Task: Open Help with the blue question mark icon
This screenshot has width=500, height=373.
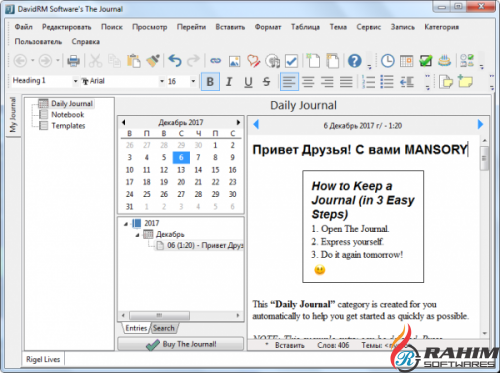Action: (x=354, y=61)
